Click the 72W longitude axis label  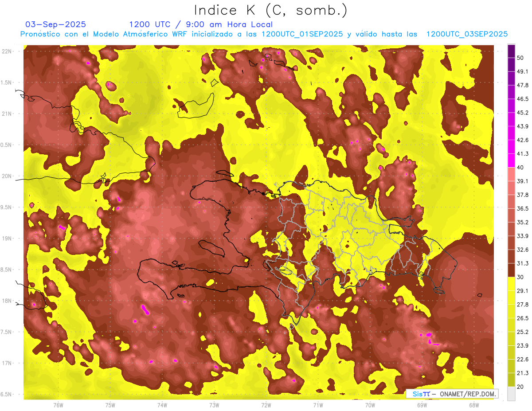tap(266, 405)
